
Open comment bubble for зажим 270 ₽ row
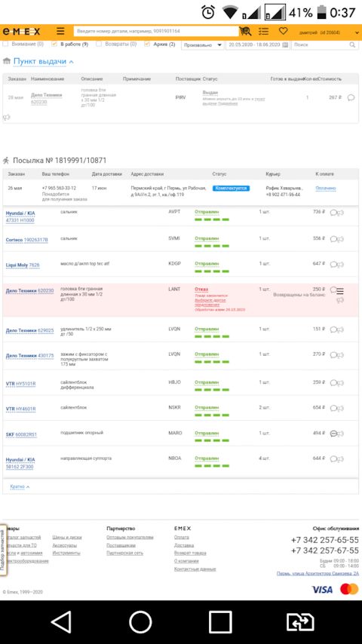pyautogui.click(x=333, y=355)
